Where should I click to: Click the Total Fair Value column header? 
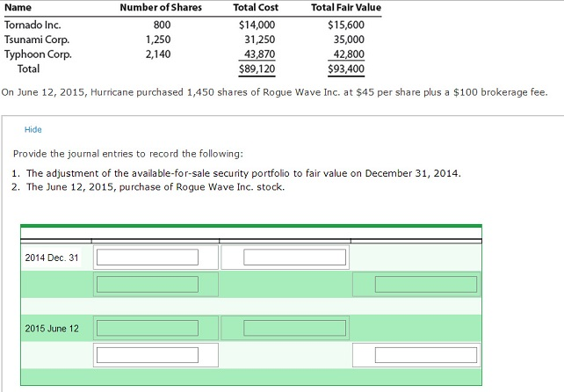coord(346,8)
